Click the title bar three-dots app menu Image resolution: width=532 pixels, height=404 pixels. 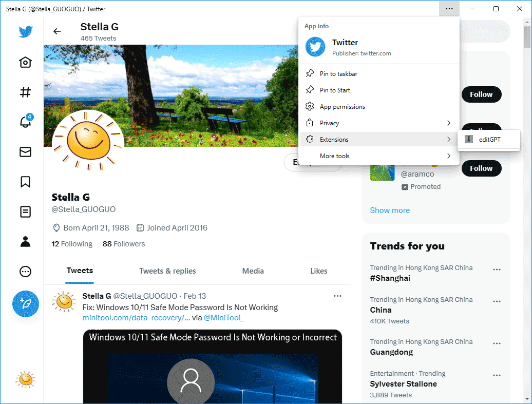point(449,9)
